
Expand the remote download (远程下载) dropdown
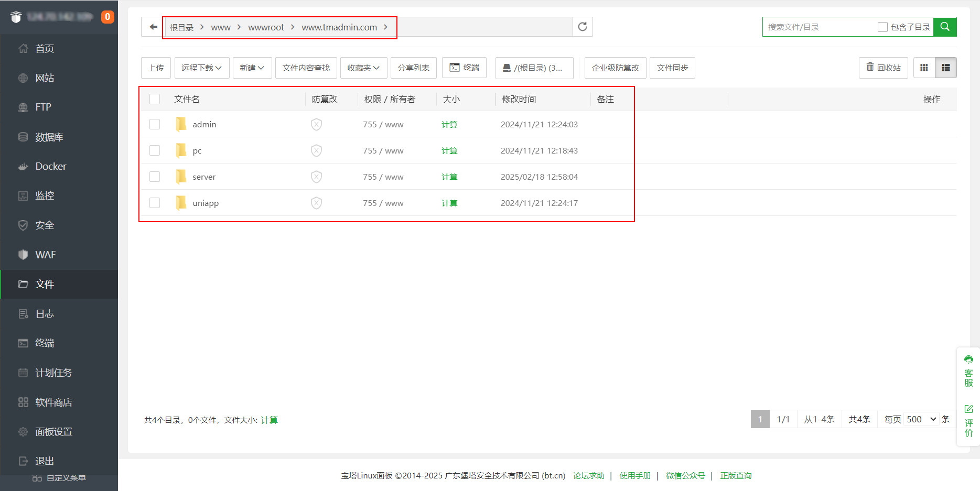click(x=201, y=68)
